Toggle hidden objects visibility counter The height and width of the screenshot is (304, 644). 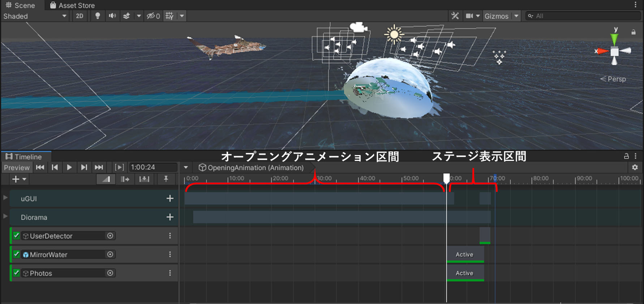click(x=153, y=16)
